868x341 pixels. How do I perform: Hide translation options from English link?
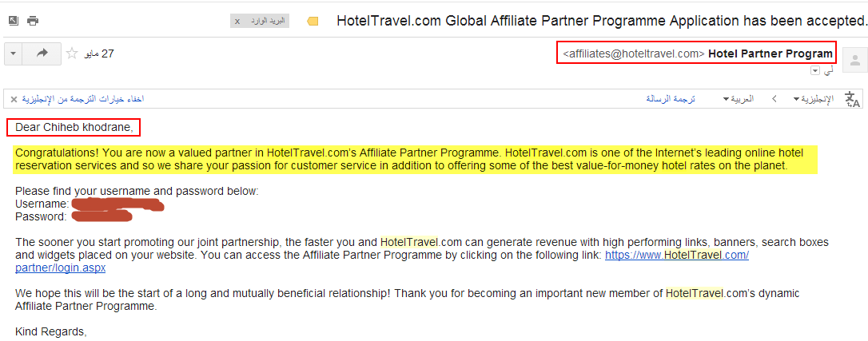tap(83, 99)
